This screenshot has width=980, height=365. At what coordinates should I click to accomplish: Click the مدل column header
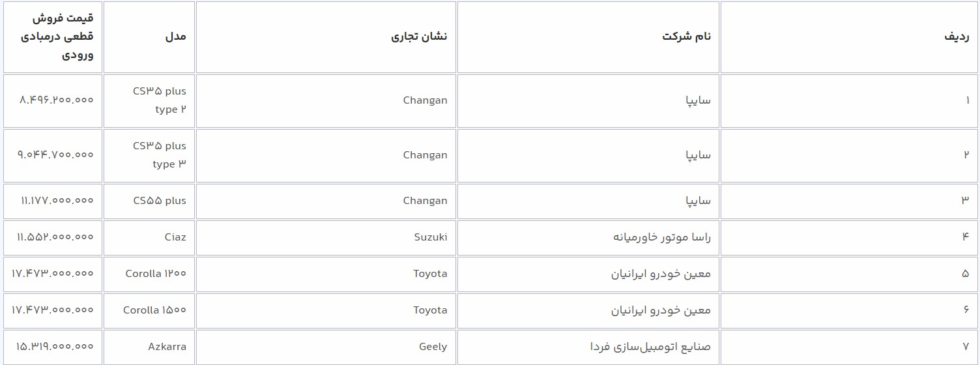click(x=175, y=36)
